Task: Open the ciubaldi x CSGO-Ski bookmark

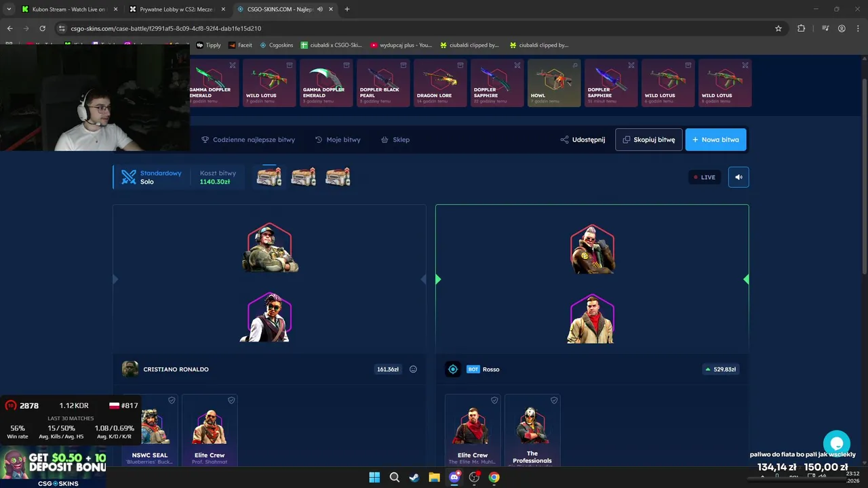Action: pos(331,45)
